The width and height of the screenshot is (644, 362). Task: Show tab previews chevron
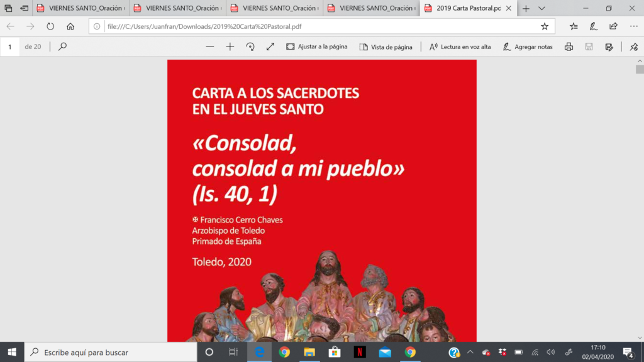pos(541,8)
